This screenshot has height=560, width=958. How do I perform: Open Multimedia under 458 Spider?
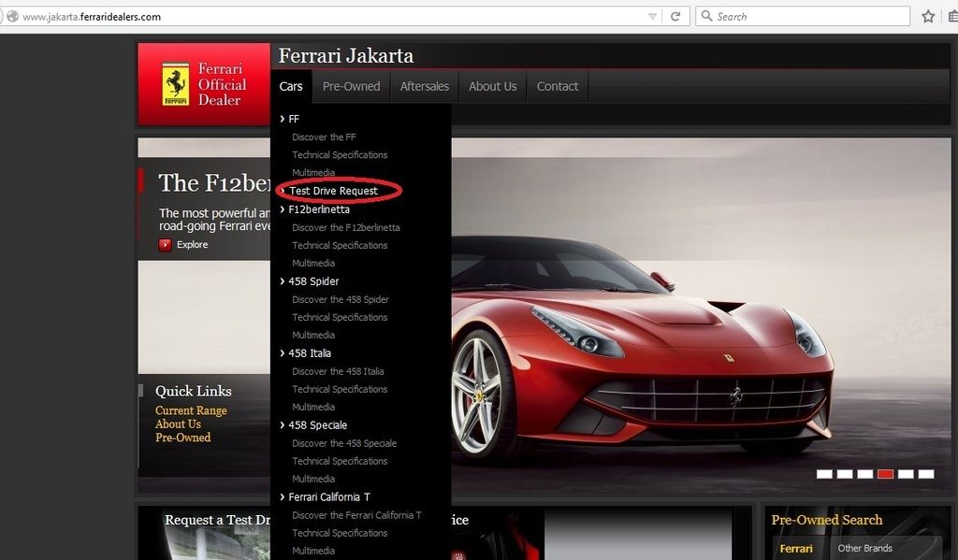click(313, 336)
